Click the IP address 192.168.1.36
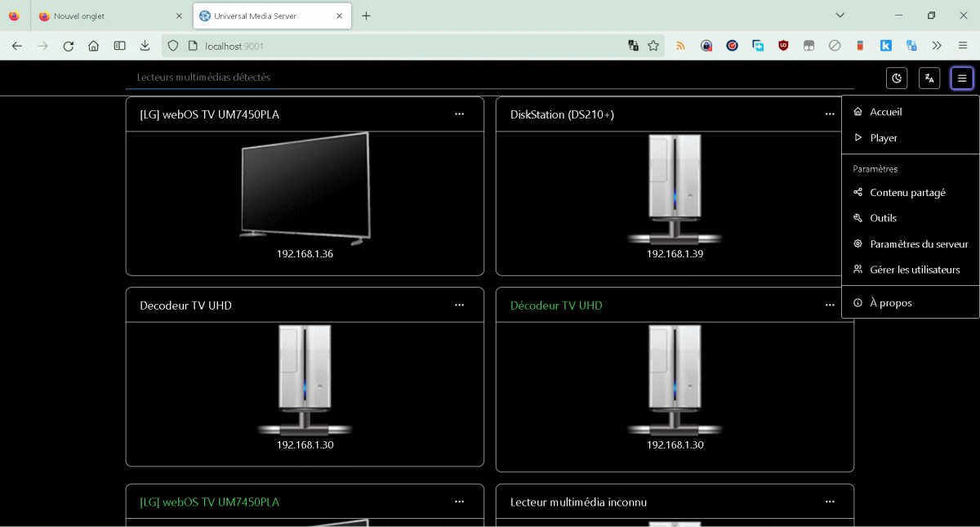The height and width of the screenshot is (527, 980). (x=305, y=254)
